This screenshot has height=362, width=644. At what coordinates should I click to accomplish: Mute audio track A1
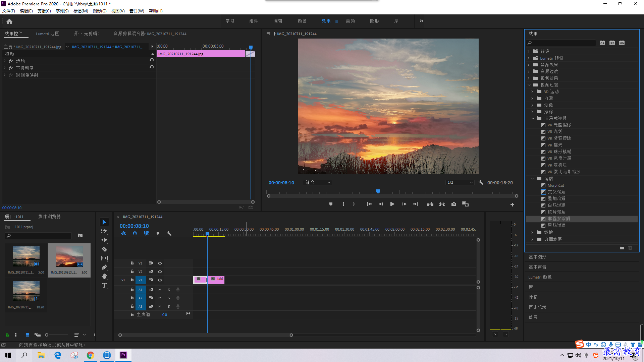point(160,290)
